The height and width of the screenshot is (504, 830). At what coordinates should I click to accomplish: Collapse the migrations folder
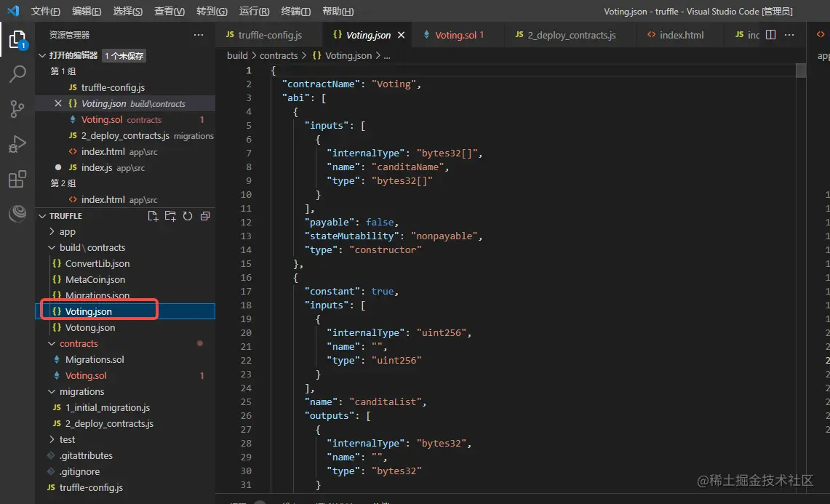(52, 391)
